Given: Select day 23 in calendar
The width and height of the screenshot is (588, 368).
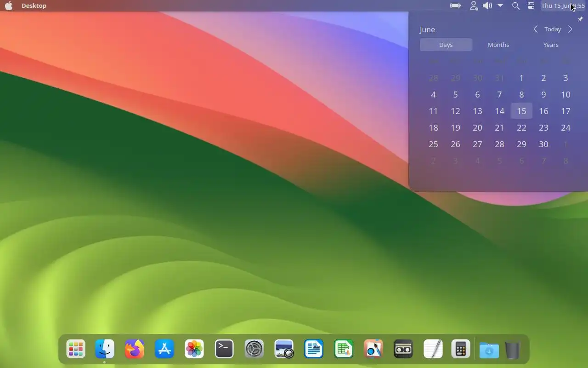Looking at the screenshot, I should click(543, 127).
